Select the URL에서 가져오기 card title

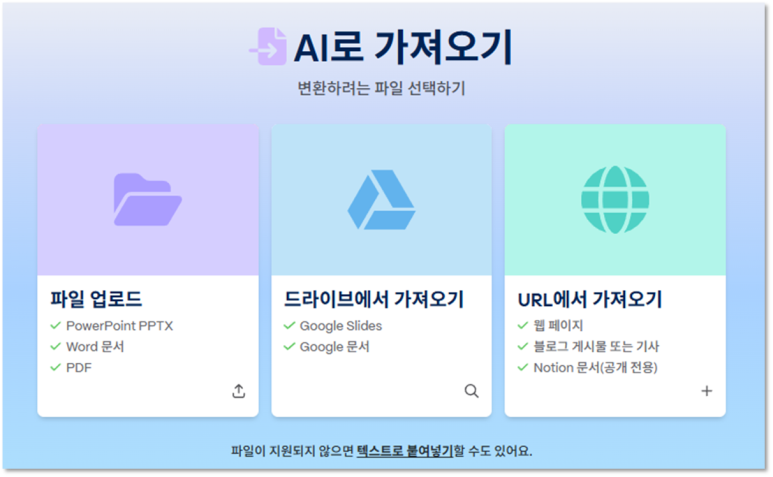pos(590,299)
